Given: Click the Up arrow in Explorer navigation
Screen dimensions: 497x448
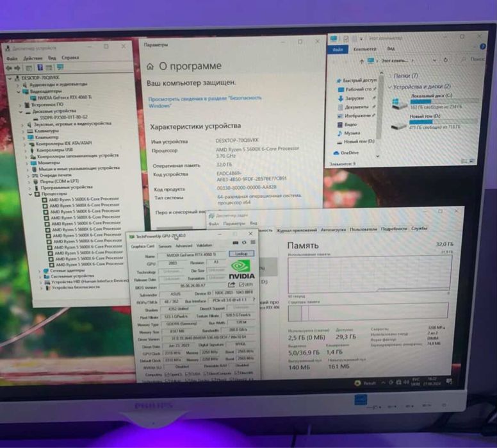Looking at the screenshot, I should (x=361, y=62).
